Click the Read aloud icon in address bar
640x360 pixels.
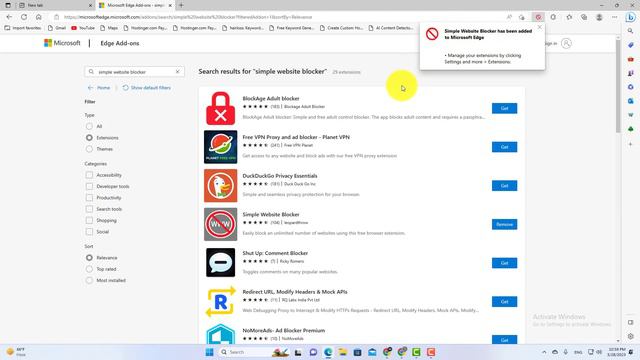509,17
